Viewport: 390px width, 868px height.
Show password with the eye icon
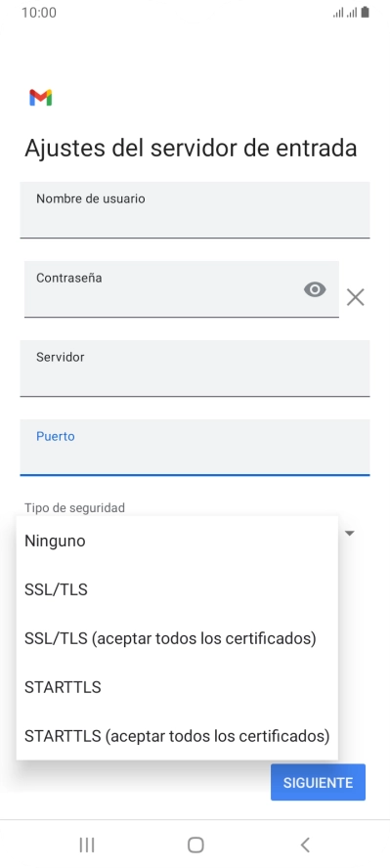tap(315, 289)
